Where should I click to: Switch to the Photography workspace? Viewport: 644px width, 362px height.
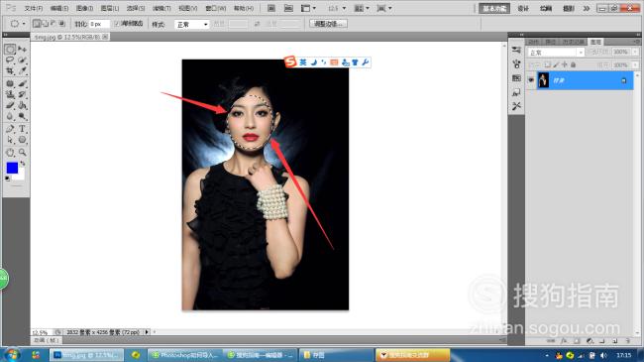(569, 8)
